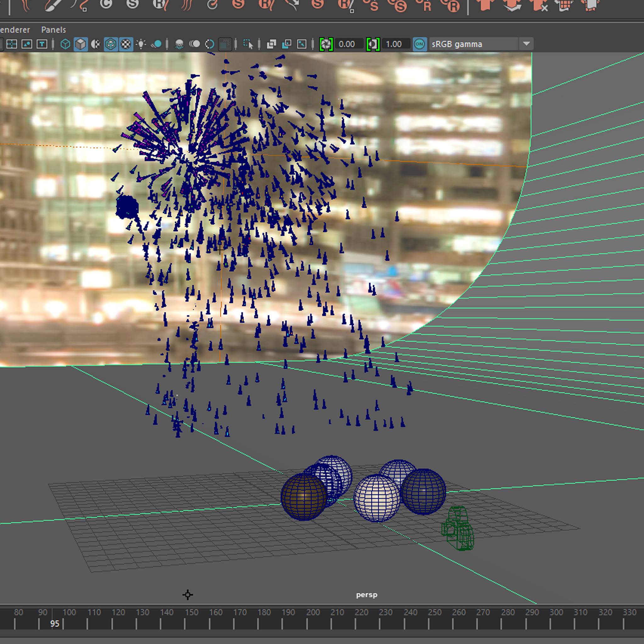The height and width of the screenshot is (644, 644).
Task: Toggle smooth shade all cube icon
Action: point(80,44)
